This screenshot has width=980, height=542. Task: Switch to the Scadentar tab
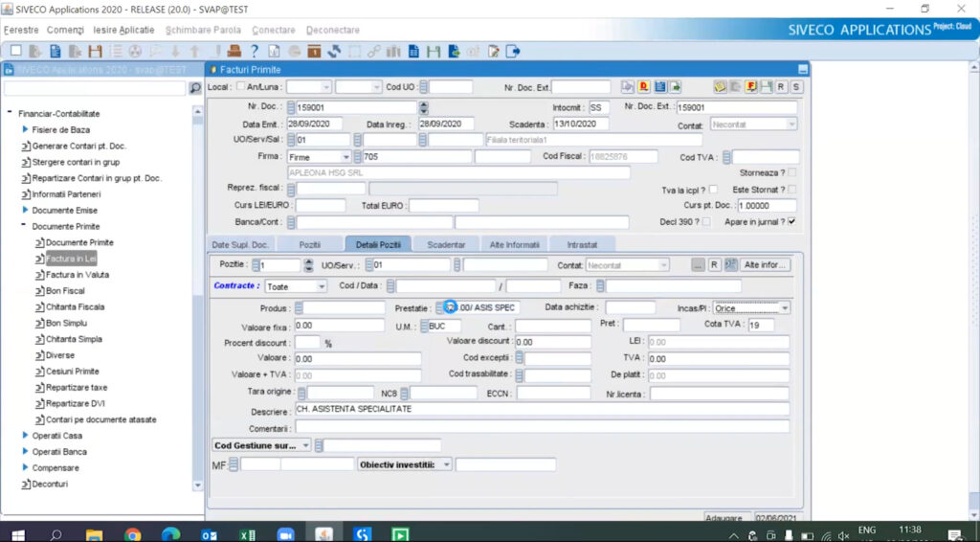[x=446, y=244]
